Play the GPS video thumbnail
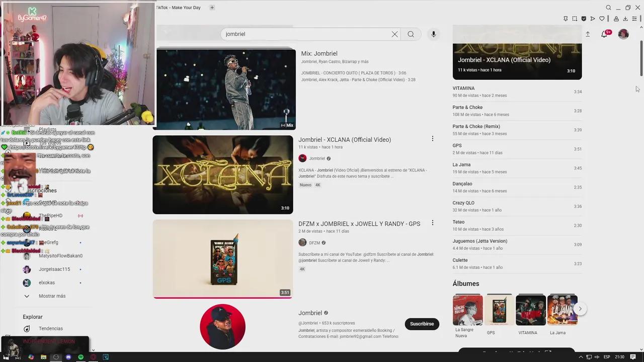644x362 pixels. pyautogui.click(x=223, y=258)
